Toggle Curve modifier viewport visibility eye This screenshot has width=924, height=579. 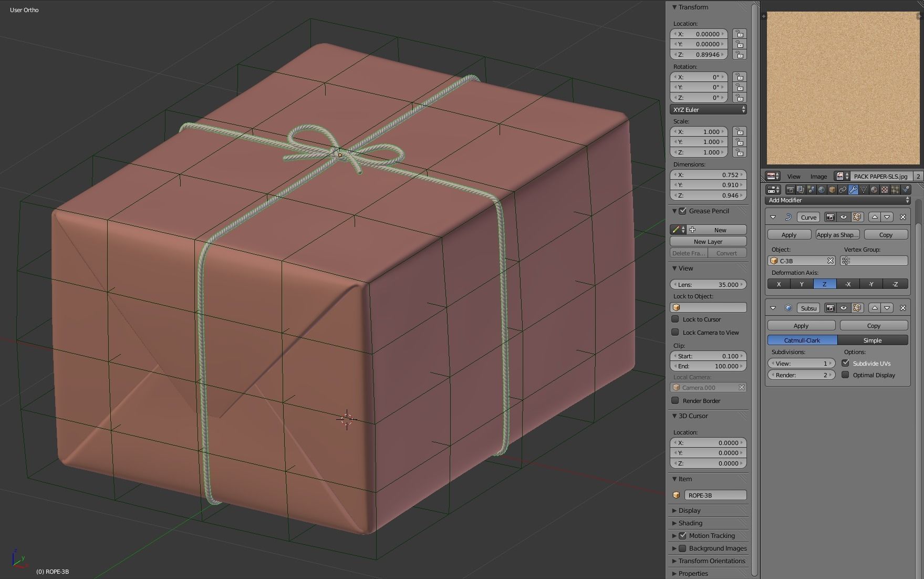click(x=844, y=217)
